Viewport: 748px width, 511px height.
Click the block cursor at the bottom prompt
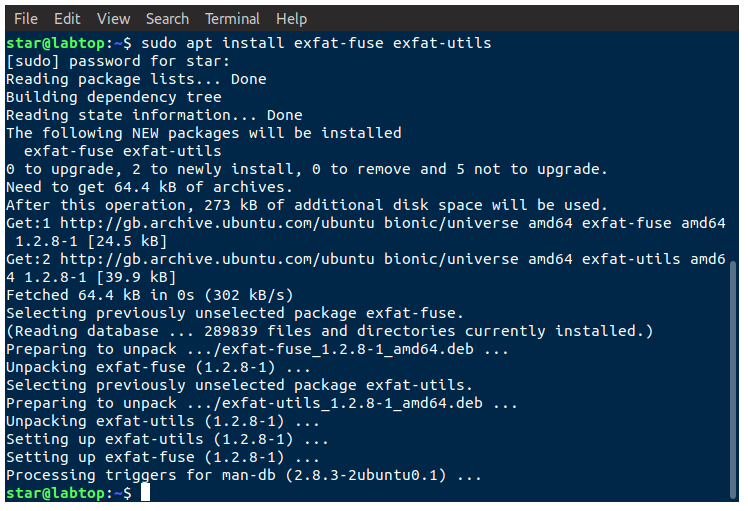click(145, 492)
